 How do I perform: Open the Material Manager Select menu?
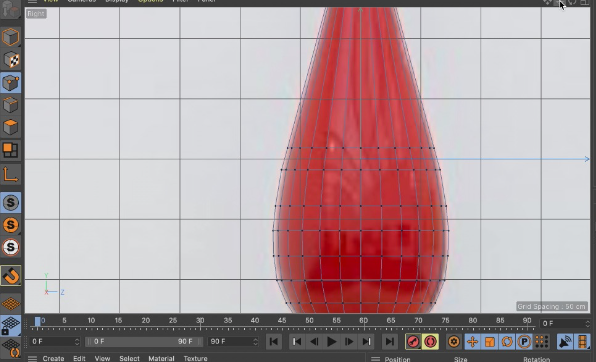click(x=129, y=359)
